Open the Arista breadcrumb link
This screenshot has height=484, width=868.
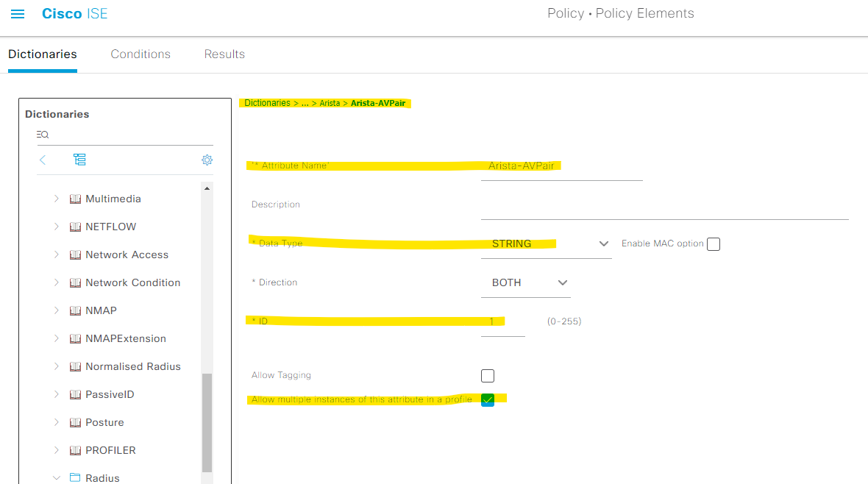[330, 103]
